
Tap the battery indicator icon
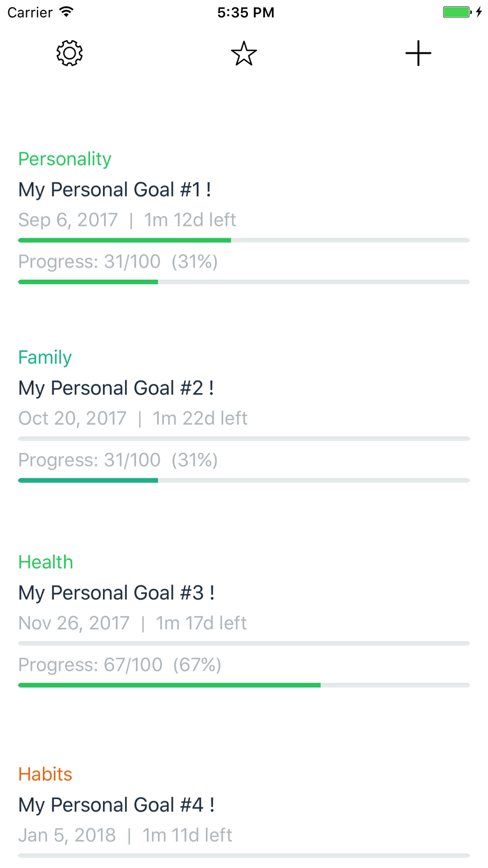[x=457, y=12]
